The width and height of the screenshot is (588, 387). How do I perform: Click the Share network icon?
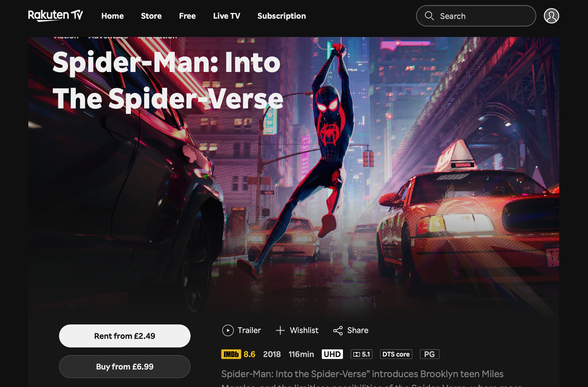point(339,330)
